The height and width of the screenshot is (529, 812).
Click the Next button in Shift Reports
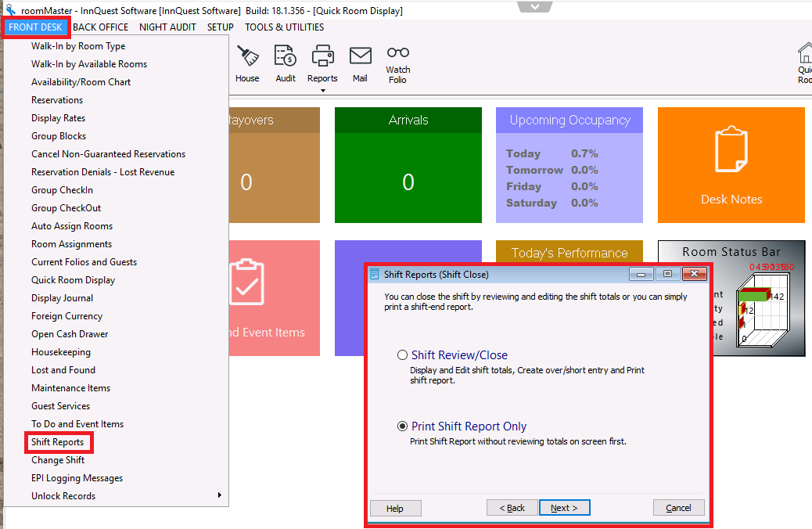pos(564,508)
